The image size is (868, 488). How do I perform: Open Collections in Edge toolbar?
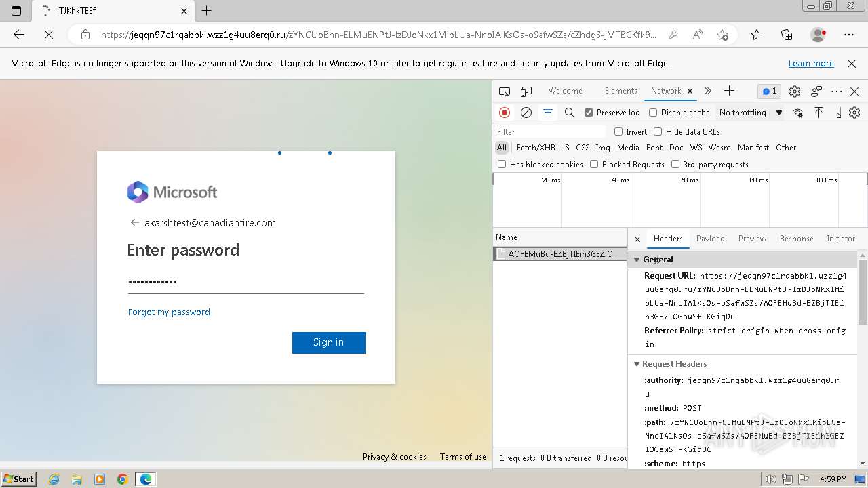(787, 35)
